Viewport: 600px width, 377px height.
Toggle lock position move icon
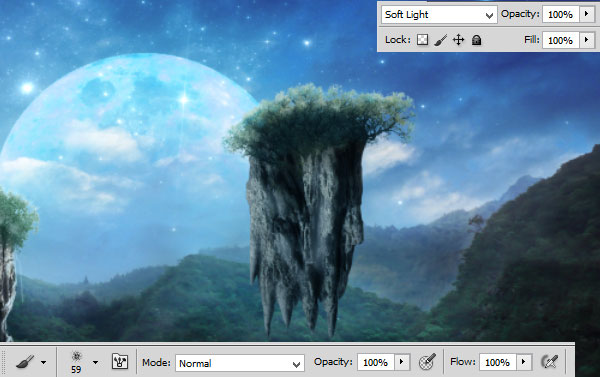point(458,40)
